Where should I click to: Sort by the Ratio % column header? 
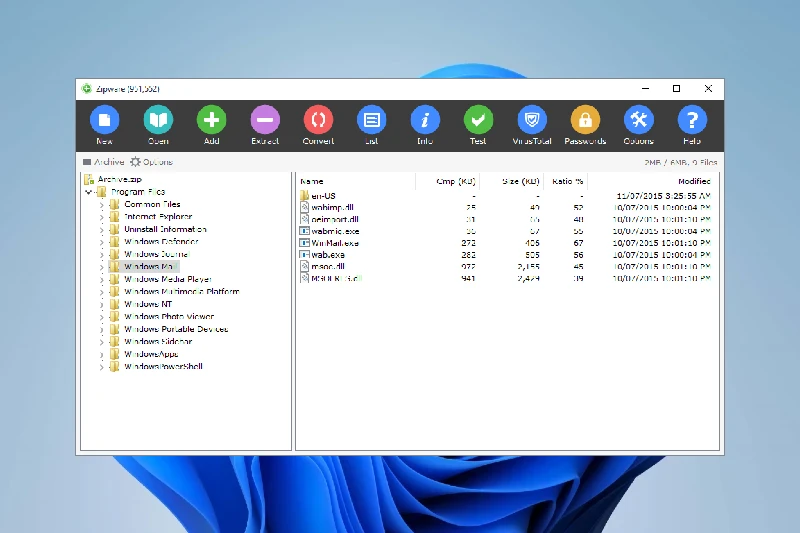[566, 181]
